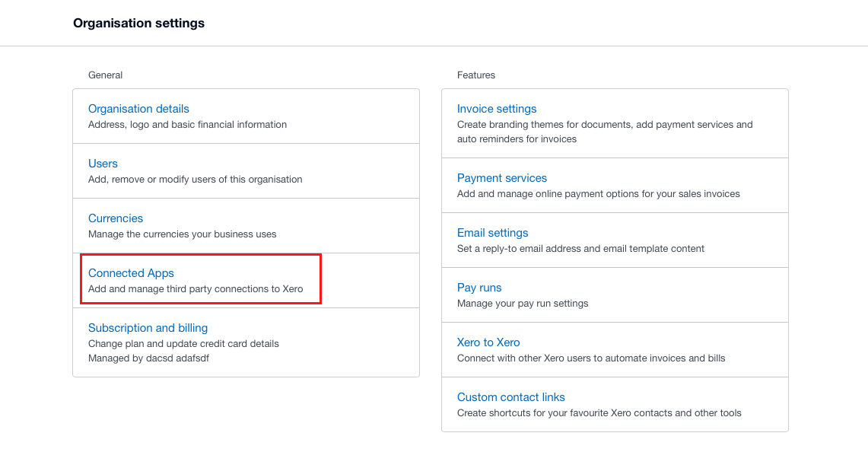
Task: Click 'Create shortcuts for your favourite Xero contacts' text
Action: coord(599,413)
